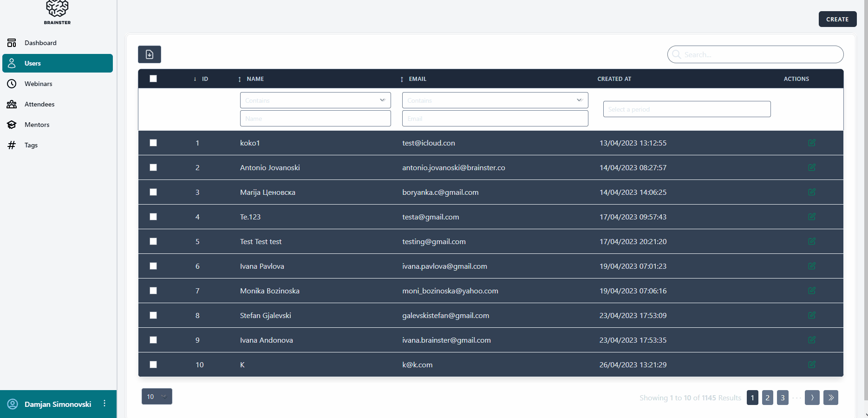Edit user Ivana Pavlova via pencil icon
Viewport: 868px width, 418px height.
pos(811,266)
